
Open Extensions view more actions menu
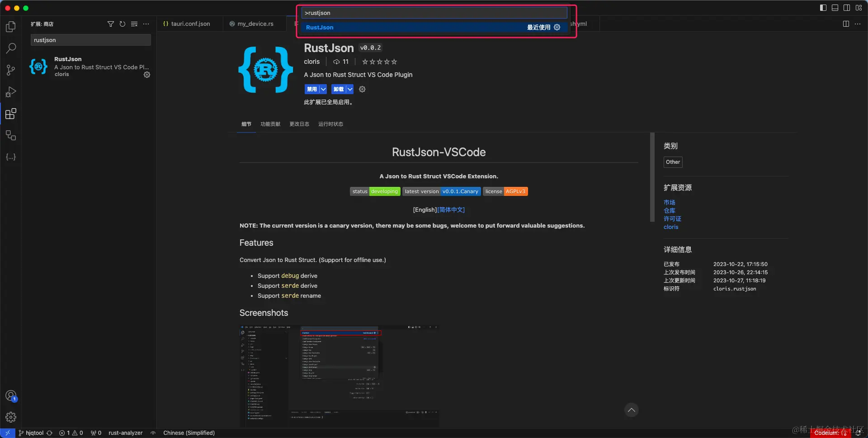[146, 24]
